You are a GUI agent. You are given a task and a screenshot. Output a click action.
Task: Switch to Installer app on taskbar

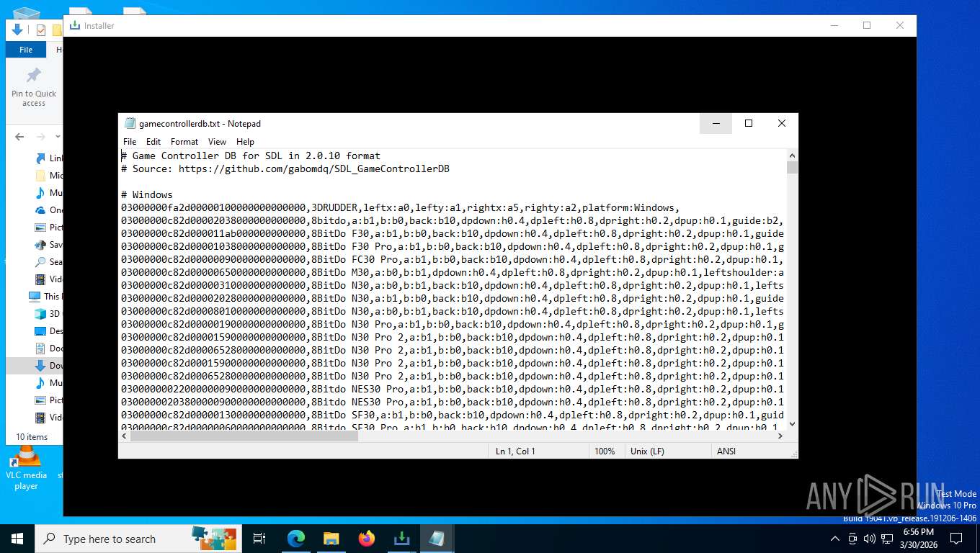point(401,539)
